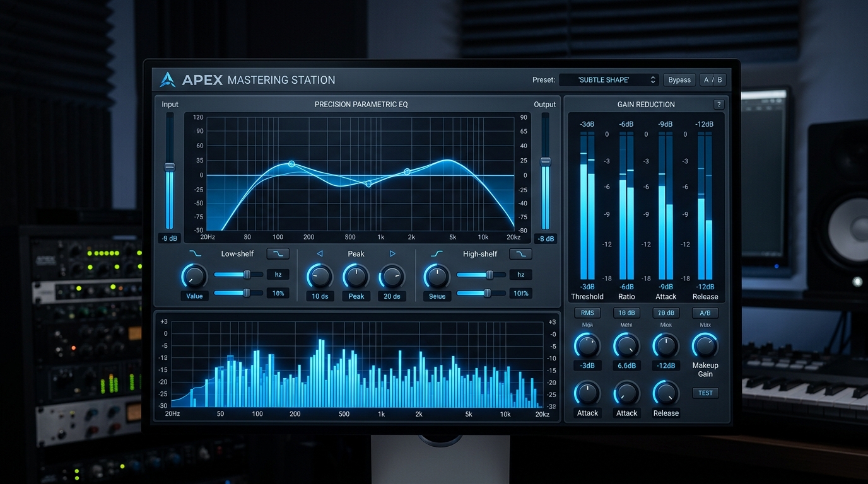
Task: Click the High-shelf knob above Seius
Action: coord(437,276)
